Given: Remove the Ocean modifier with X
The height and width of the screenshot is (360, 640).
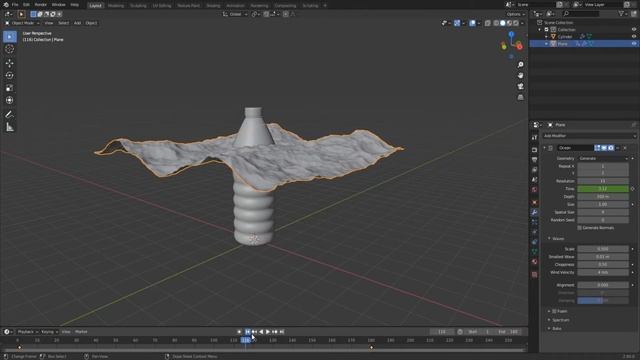Looking at the screenshot, I should pyautogui.click(x=625, y=148).
